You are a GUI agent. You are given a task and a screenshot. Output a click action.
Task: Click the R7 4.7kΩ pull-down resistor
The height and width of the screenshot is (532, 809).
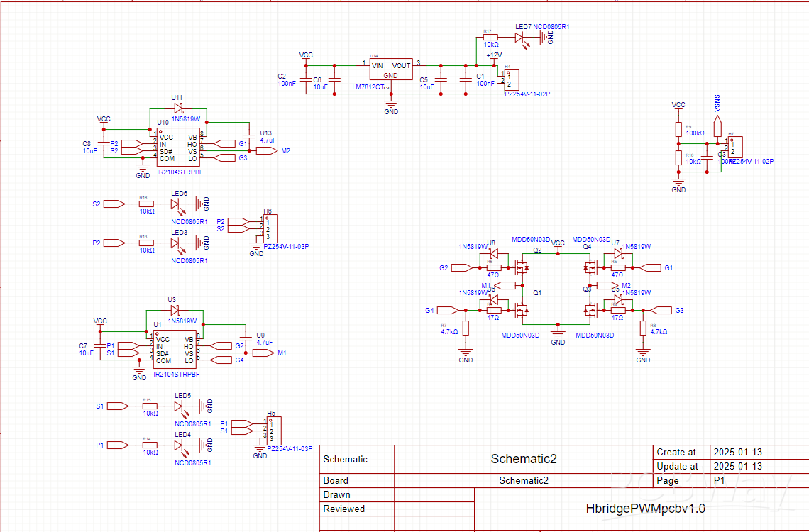click(466, 328)
